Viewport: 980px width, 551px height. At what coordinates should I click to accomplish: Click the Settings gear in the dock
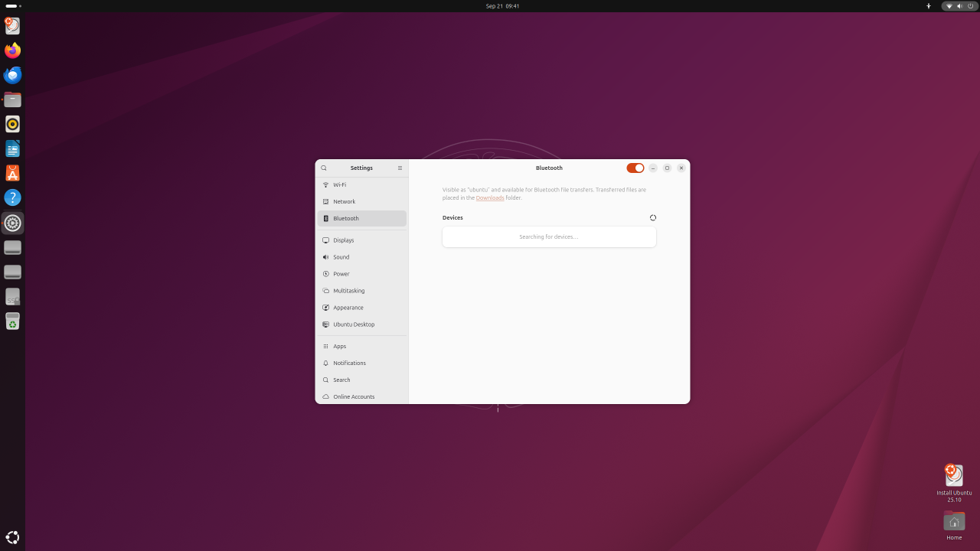click(x=12, y=223)
